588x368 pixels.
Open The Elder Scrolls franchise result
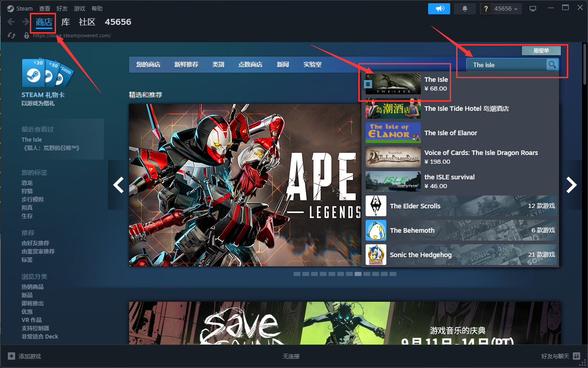460,206
